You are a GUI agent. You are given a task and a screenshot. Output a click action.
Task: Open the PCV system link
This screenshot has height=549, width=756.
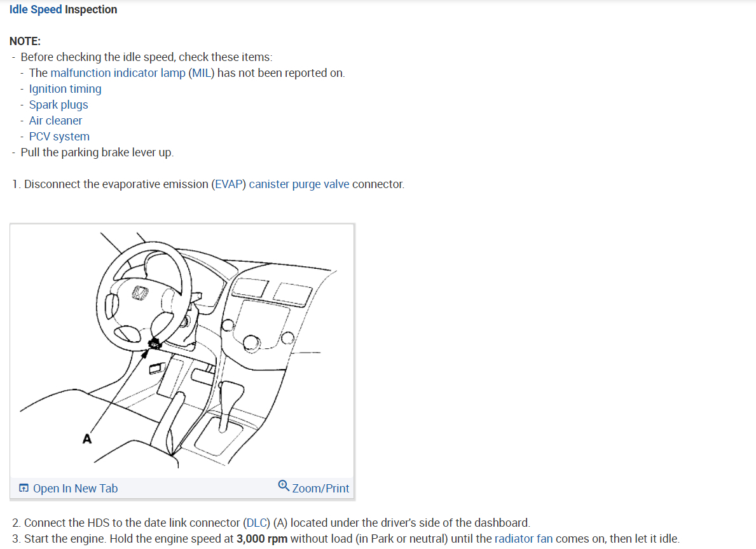click(x=59, y=137)
